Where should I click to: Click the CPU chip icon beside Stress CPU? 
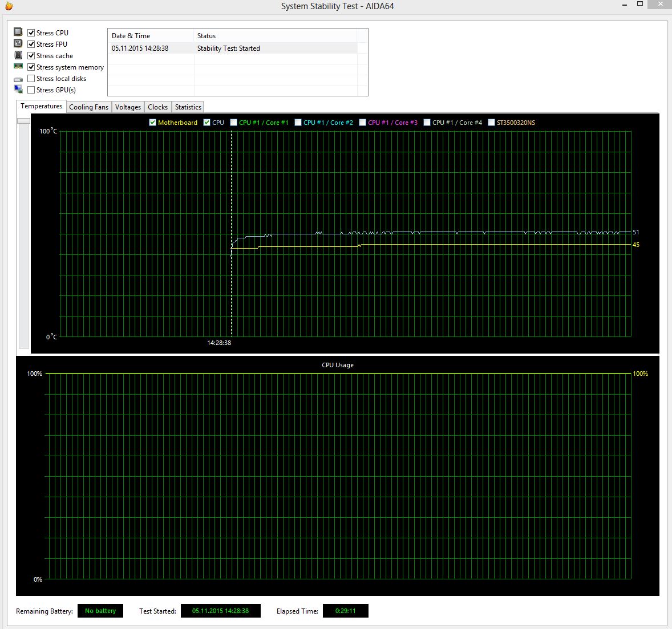pos(18,32)
